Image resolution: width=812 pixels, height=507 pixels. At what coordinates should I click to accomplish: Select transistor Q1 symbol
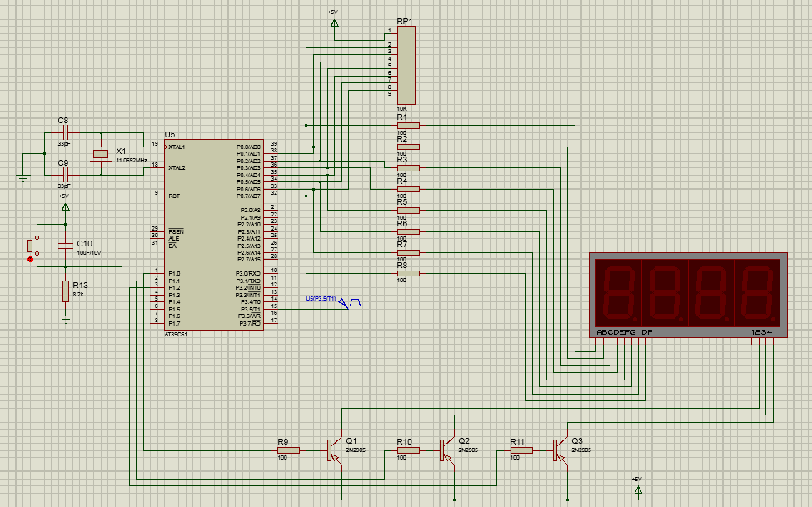335,450
